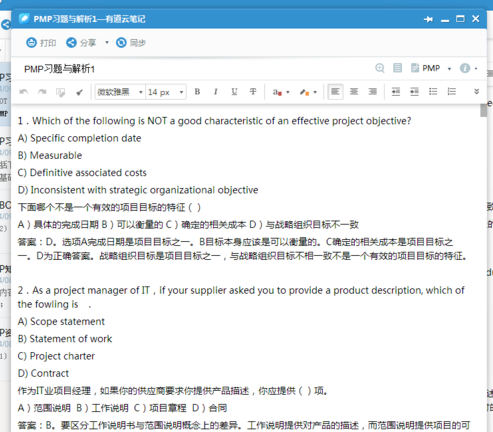Toggle Bold formatting
Screen dimensions: 493x432
pyautogui.click(x=197, y=91)
